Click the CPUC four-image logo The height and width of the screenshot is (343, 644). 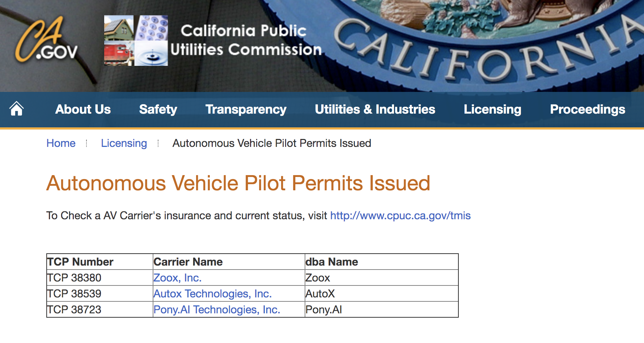coord(136,41)
